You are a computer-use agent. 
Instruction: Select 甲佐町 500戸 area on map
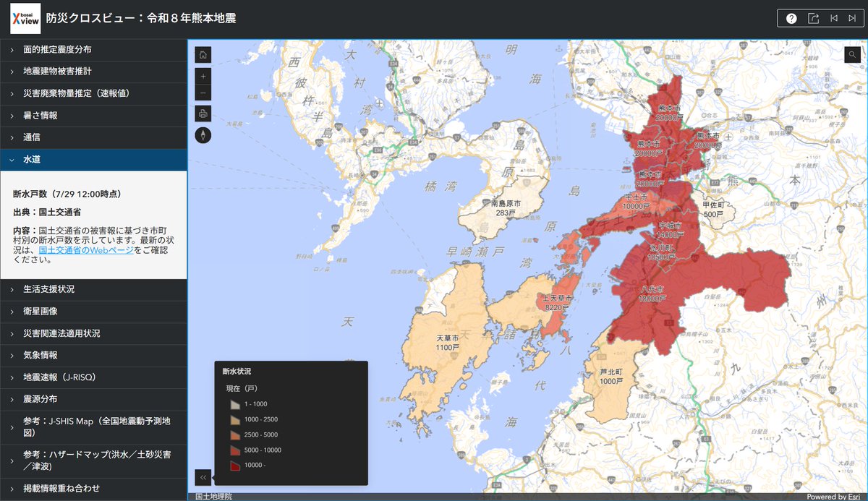[713, 210]
